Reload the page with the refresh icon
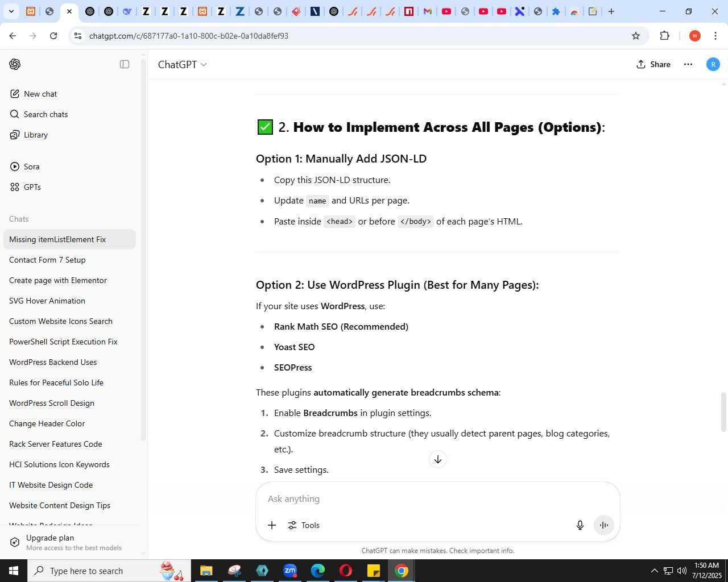The height and width of the screenshot is (582, 728). coord(53,36)
